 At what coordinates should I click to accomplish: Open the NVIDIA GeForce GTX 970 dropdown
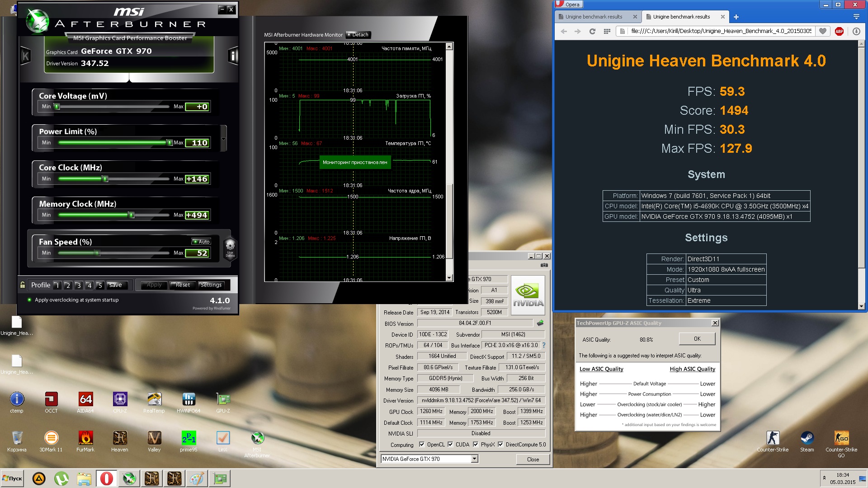point(474,459)
